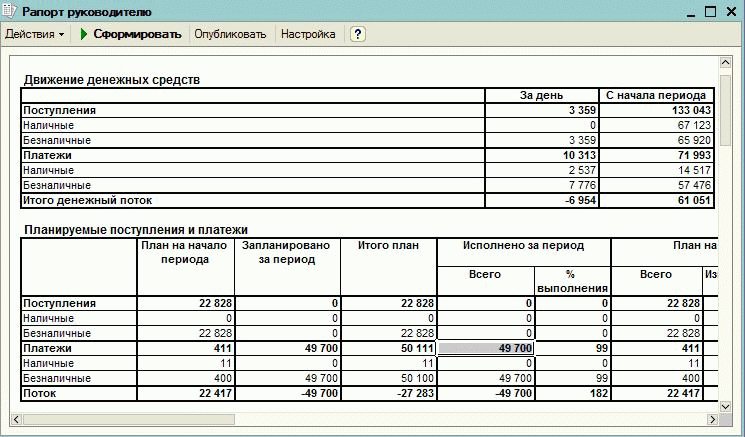Click the green play arrow icon
Screen dimensions: 745x437
tap(84, 34)
